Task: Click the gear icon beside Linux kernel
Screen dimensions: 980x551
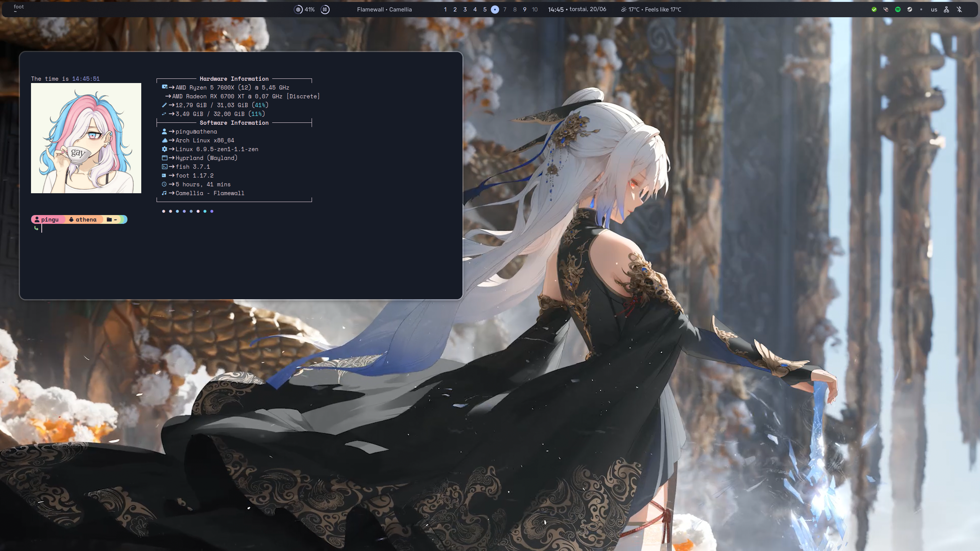Action: [164, 149]
